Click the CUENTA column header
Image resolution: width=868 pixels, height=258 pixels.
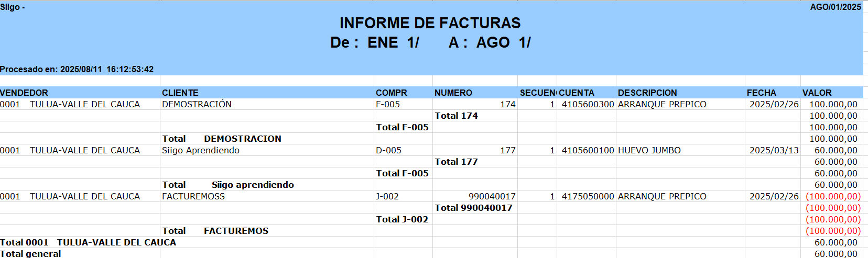point(577,93)
